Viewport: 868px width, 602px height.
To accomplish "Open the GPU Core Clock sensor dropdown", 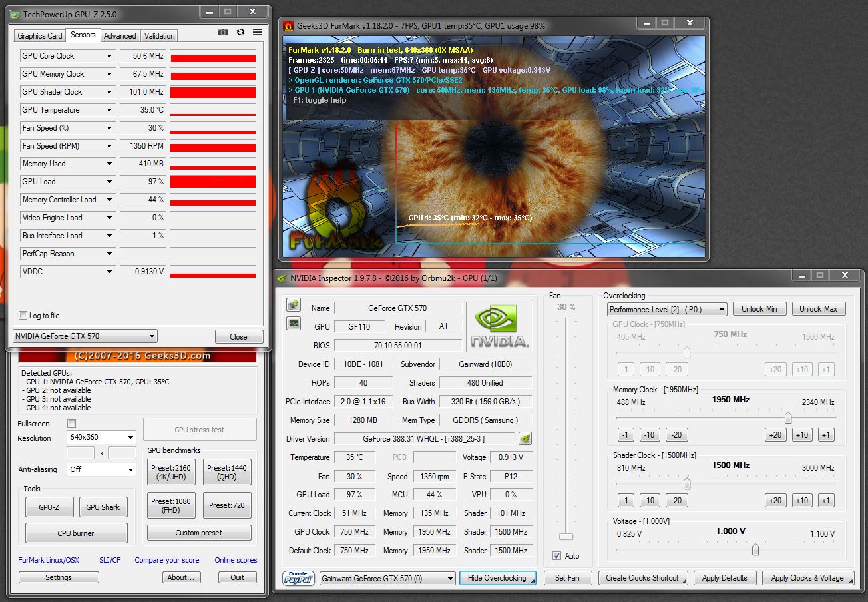I will click(x=109, y=56).
